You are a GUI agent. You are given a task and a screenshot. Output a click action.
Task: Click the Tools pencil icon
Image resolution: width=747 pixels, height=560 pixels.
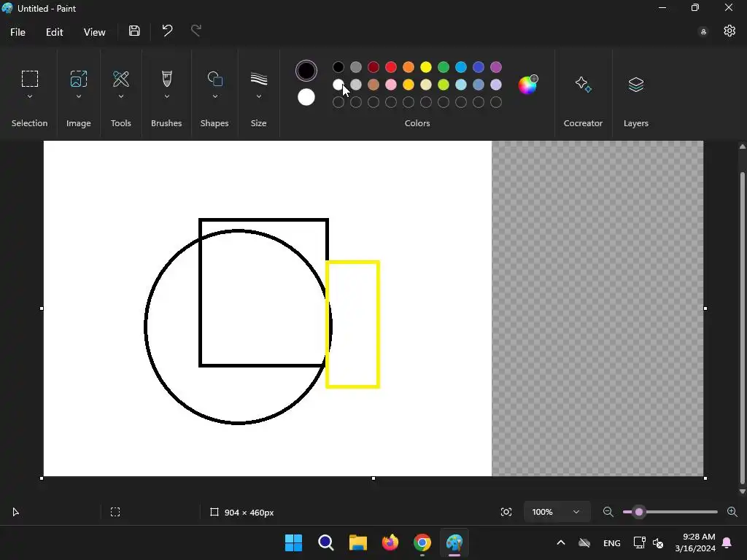point(121,79)
